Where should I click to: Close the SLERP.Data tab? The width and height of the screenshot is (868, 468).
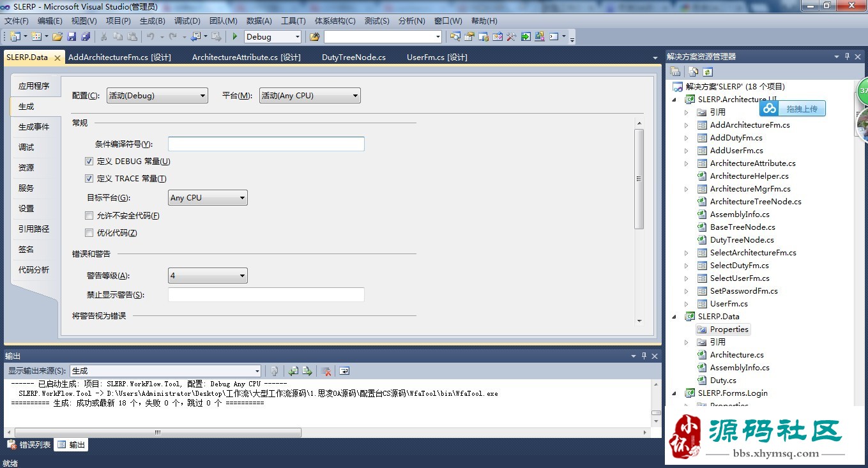57,57
